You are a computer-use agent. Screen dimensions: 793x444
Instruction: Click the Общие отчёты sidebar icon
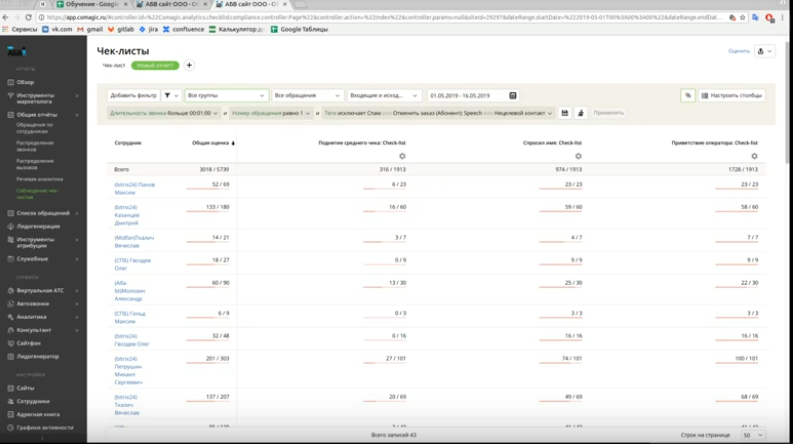(x=11, y=115)
